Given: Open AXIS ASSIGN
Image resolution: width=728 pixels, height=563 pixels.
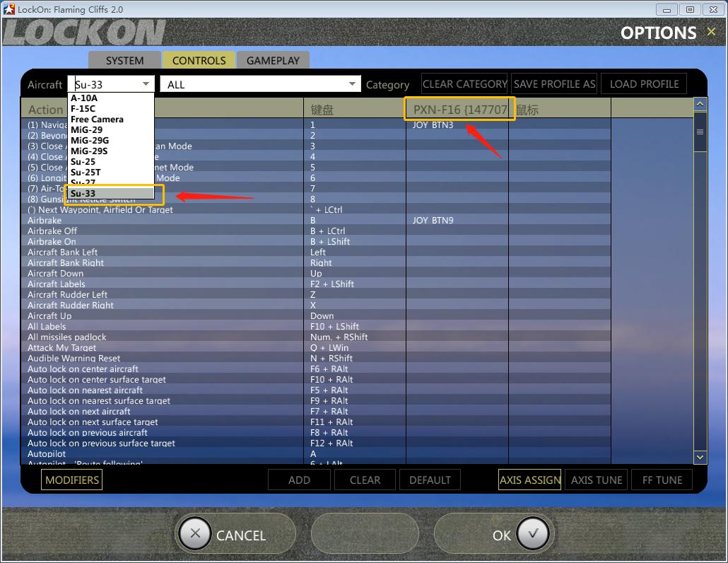Looking at the screenshot, I should [x=530, y=480].
